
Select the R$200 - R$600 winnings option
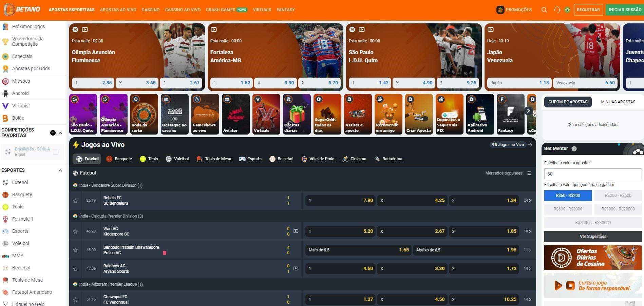pos(618,196)
